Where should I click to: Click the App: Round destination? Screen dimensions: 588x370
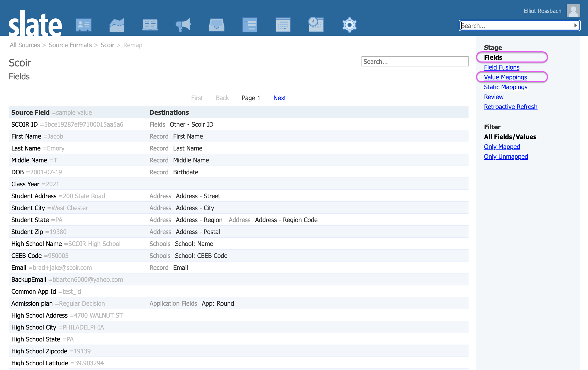click(218, 303)
